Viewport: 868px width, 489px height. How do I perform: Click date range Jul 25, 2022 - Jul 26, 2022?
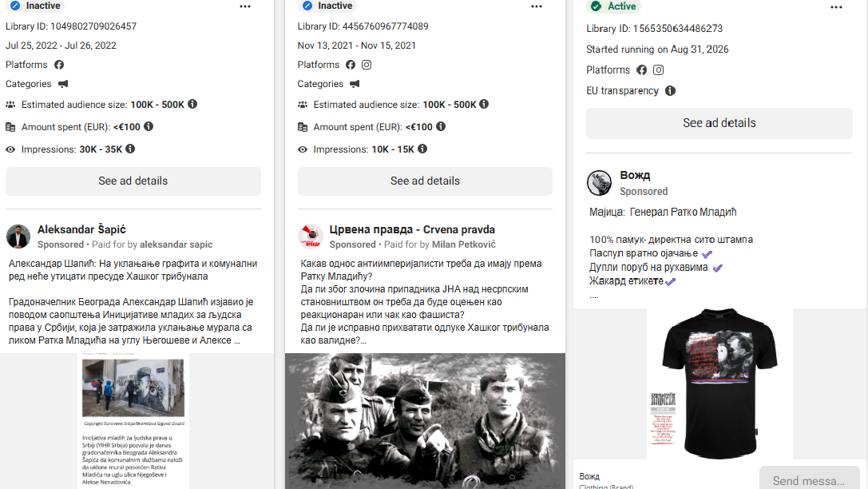click(61, 46)
